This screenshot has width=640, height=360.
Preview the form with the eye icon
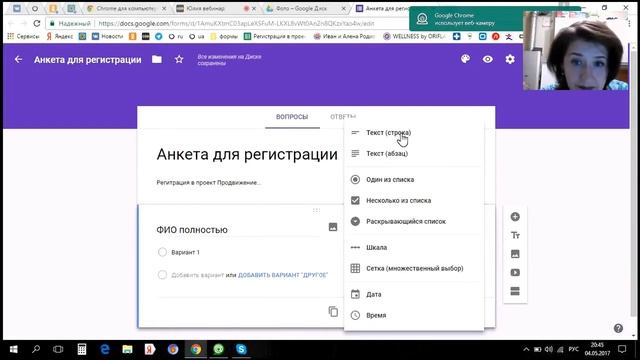487,59
